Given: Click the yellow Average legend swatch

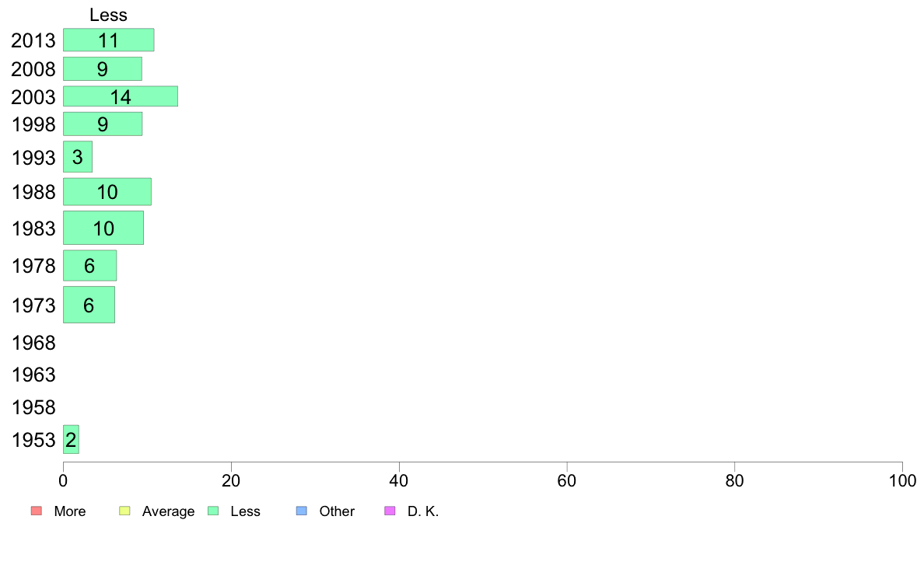Looking at the screenshot, I should (124, 511).
